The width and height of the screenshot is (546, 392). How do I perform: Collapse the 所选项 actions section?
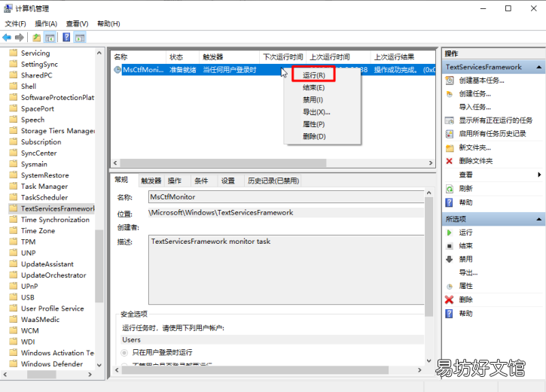pyautogui.click(x=538, y=219)
